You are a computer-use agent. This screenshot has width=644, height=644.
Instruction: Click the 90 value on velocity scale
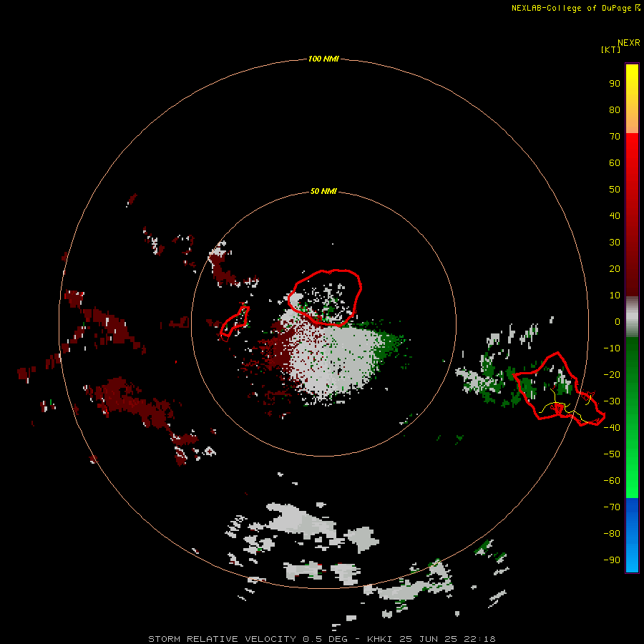(615, 84)
